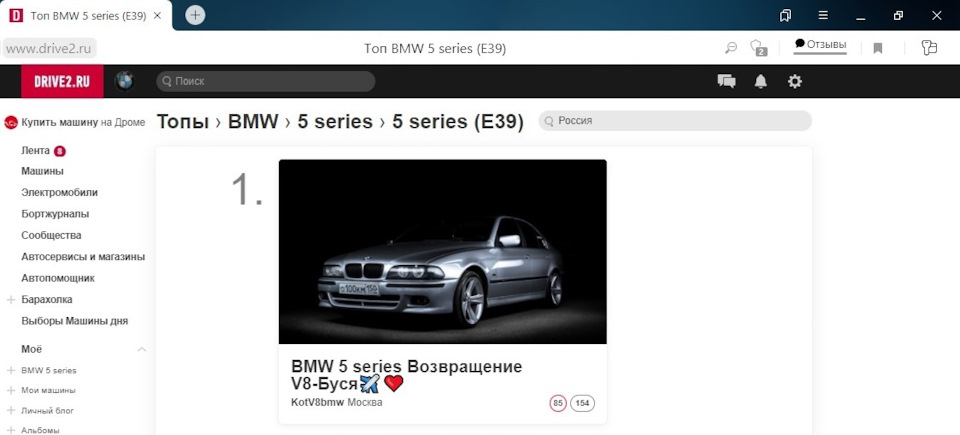Collapse the Моё section chevron
Screen dimensions: 960x435
(141, 349)
